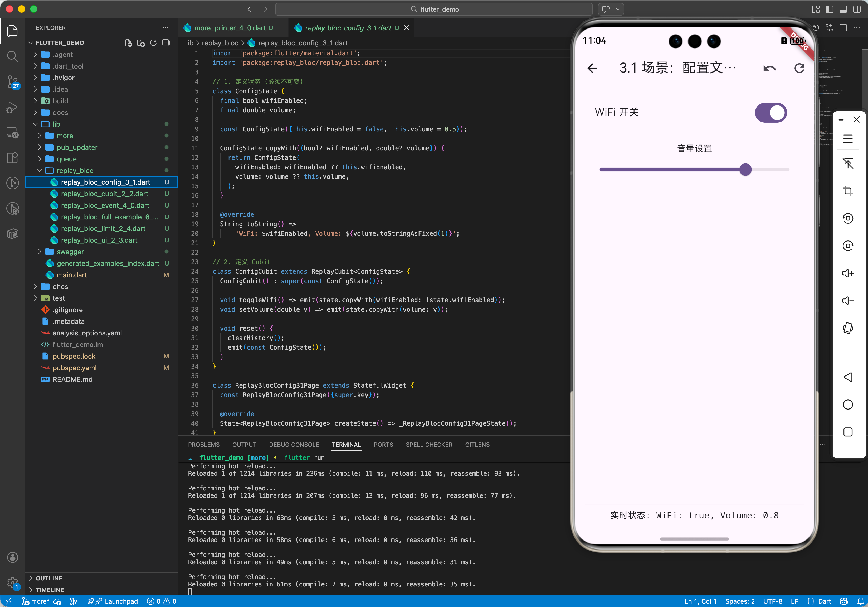Open main.dart in the file explorer

[x=72, y=275]
